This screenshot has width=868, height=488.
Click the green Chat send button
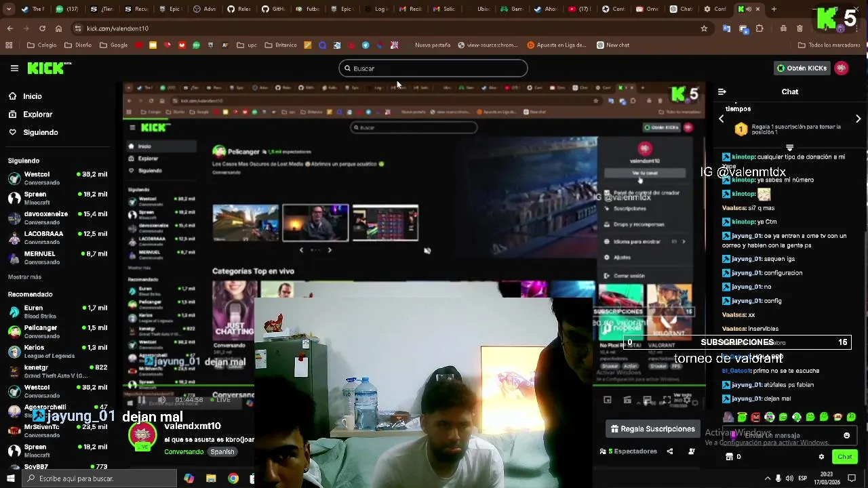click(844, 457)
